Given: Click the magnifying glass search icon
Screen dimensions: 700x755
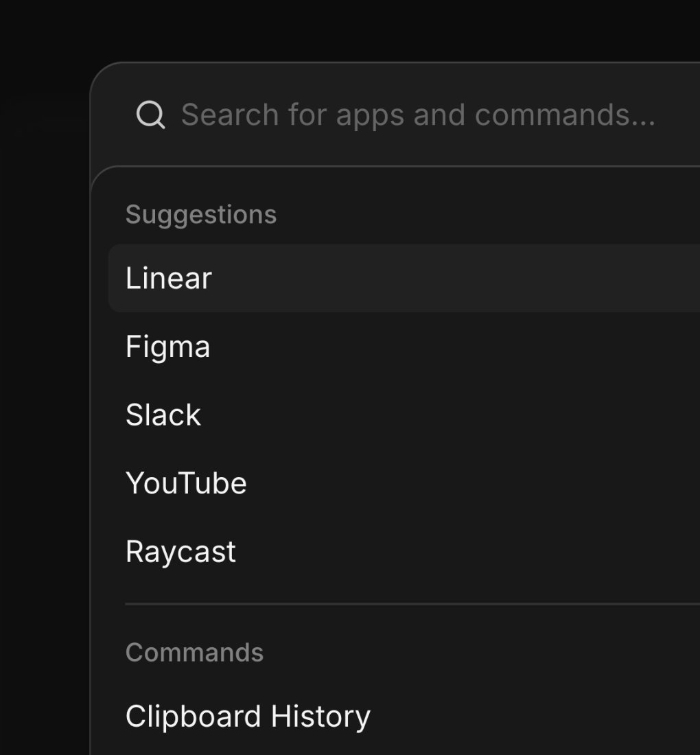Looking at the screenshot, I should click(151, 115).
